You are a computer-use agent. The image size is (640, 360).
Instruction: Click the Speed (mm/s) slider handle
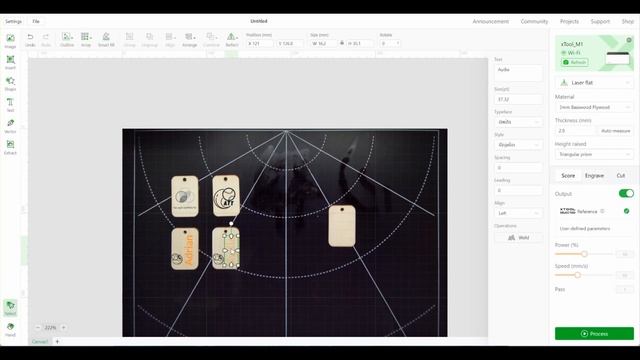click(x=578, y=275)
